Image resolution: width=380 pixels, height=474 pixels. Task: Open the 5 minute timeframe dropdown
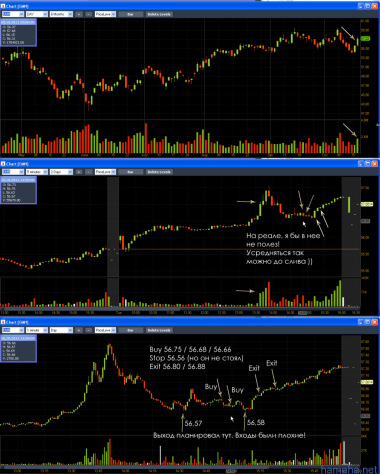tap(37, 172)
